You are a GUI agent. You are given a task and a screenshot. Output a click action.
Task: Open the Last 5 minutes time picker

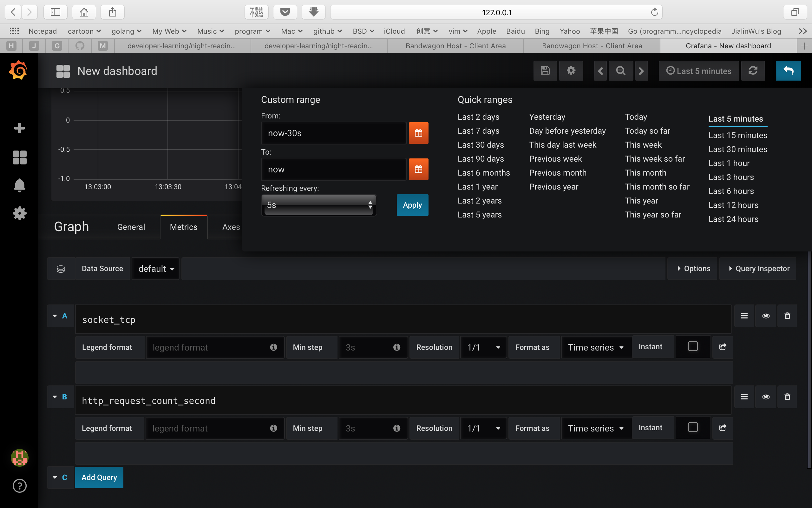698,71
